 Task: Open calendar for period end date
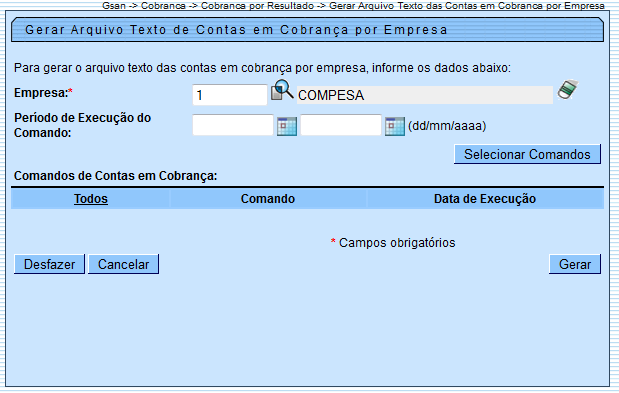[x=395, y=127]
